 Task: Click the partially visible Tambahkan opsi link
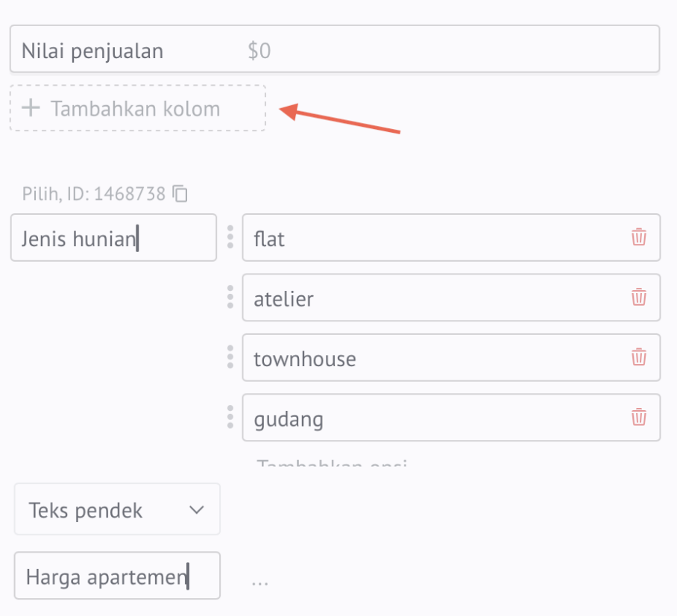tap(332, 462)
